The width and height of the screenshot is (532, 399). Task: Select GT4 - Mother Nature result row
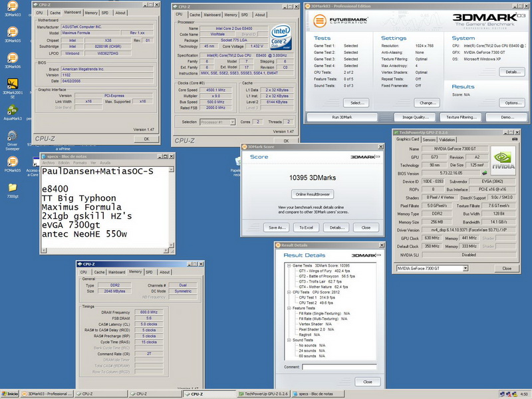[323, 287]
